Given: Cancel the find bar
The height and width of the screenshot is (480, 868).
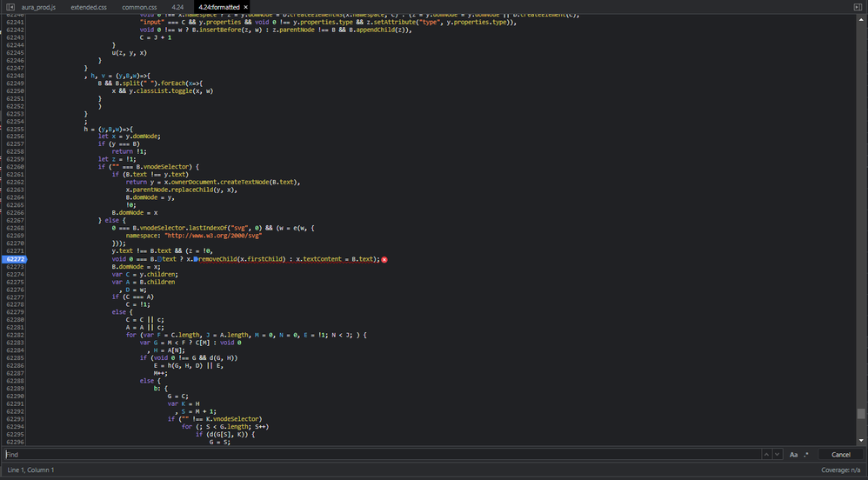Looking at the screenshot, I should tap(840, 455).
